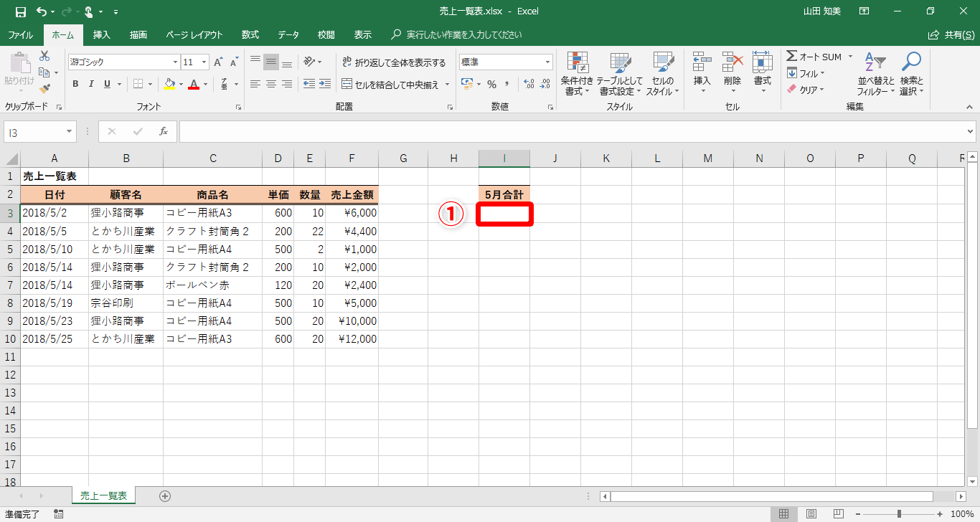980x522 pixels.
Task: Open the font name 游ゴシック dropdown
Action: (174, 62)
